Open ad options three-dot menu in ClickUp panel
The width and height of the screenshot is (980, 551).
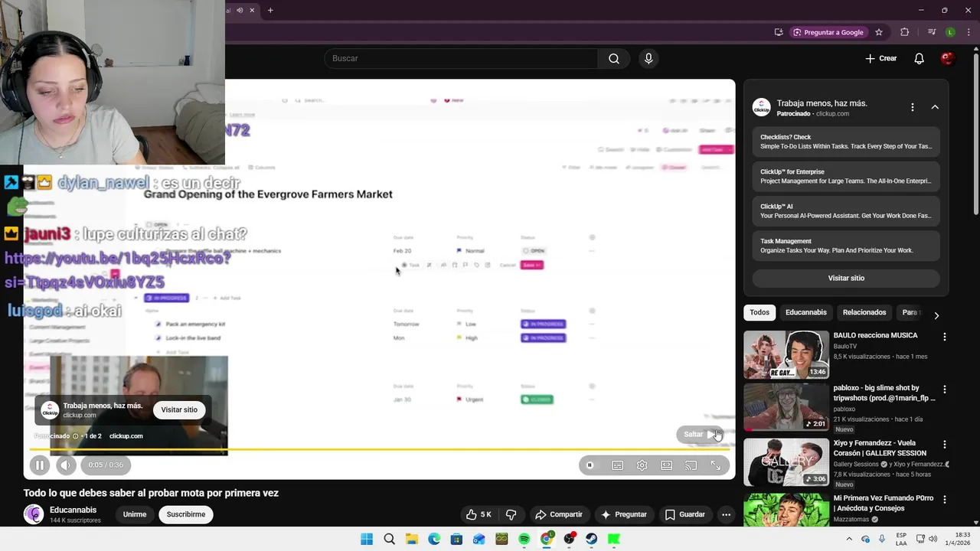[x=912, y=107]
